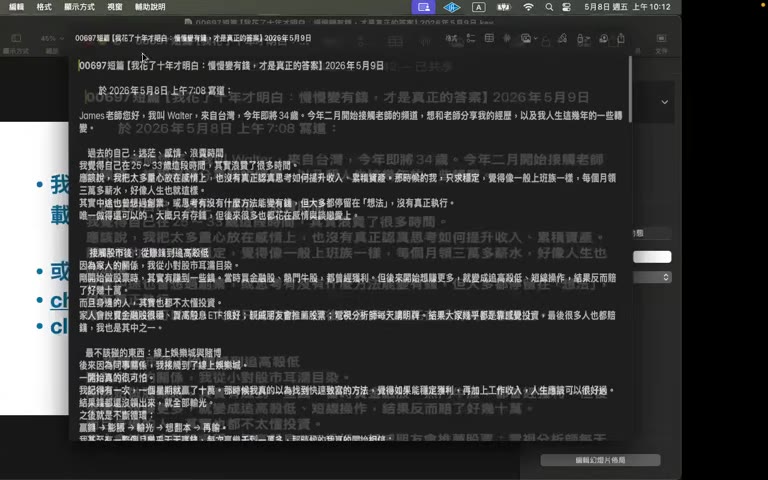768x480 pixels.
Task: Open the 45% zoom dropdown
Action: pyautogui.click(x=52, y=38)
